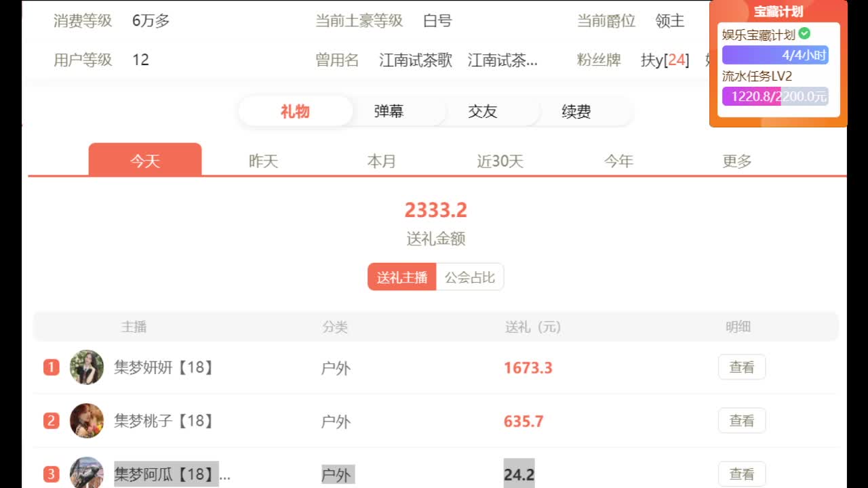Expand the 更多 time range options

point(736,161)
